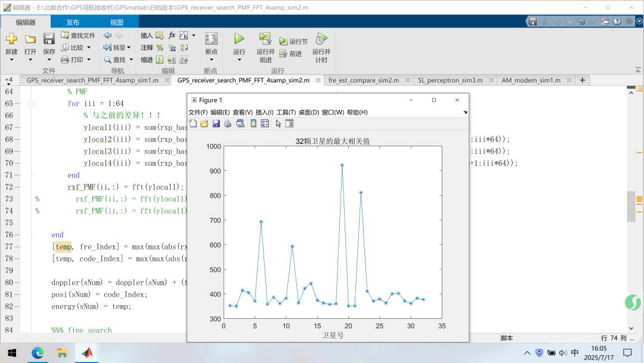Open the fre_est_compare_sim2.m file tab
Screen dimensions: 644x363
pos(363,80)
